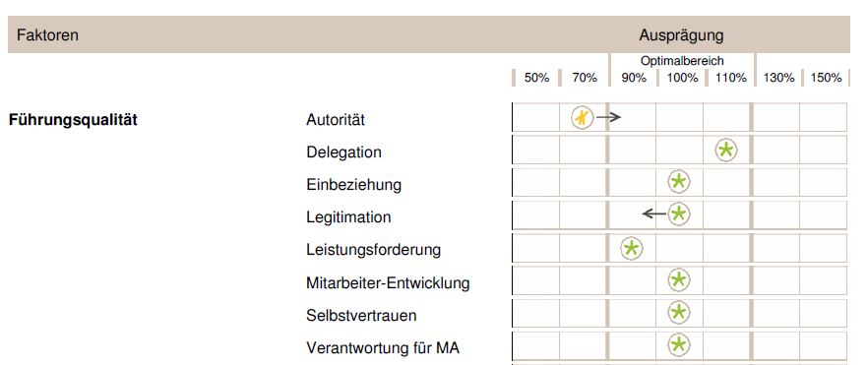Click the left arrow beside the Legitimation marker
868x365 pixels.
tap(654, 214)
